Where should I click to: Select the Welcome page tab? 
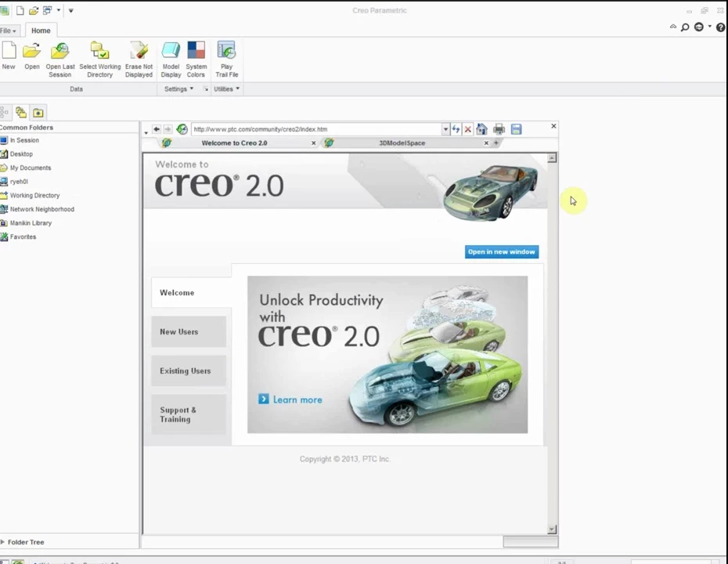(191, 293)
